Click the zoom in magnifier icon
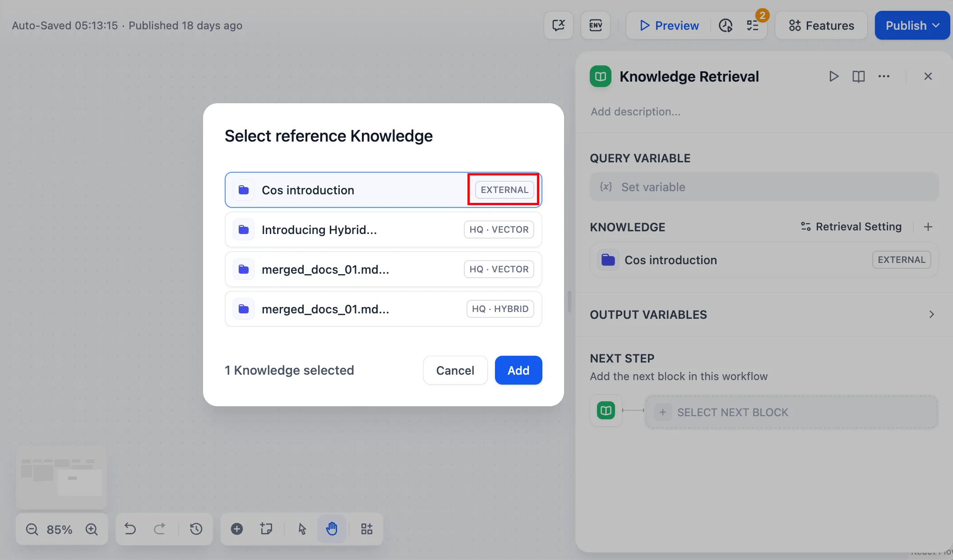Screen dimensions: 953x560 pos(92,529)
